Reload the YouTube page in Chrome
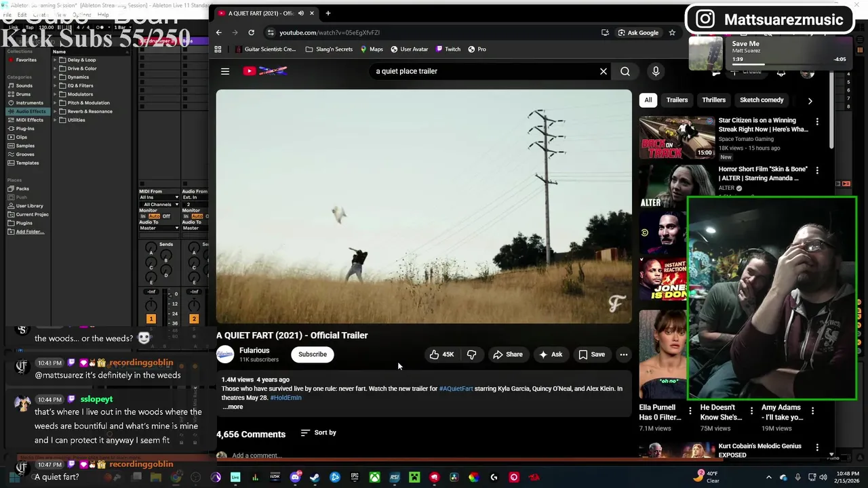The width and height of the screenshot is (868, 488). click(x=251, y=33)
